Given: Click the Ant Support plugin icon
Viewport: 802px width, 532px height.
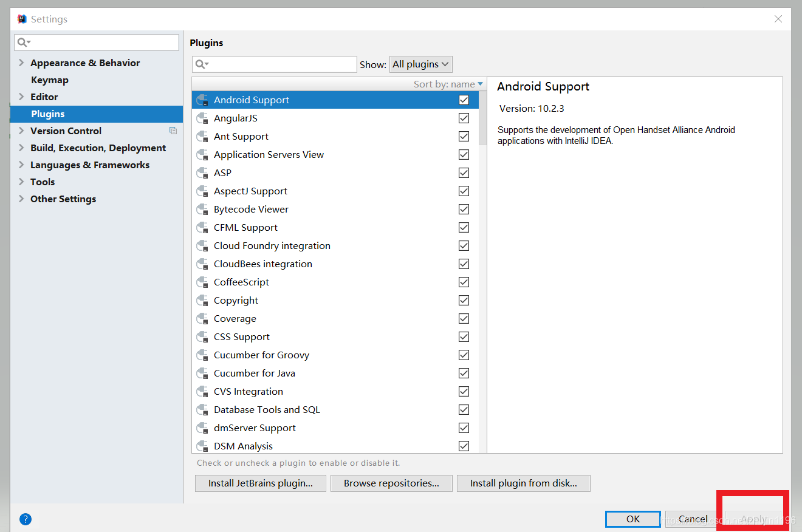Looking at the screenshot, I should (202, 137).
